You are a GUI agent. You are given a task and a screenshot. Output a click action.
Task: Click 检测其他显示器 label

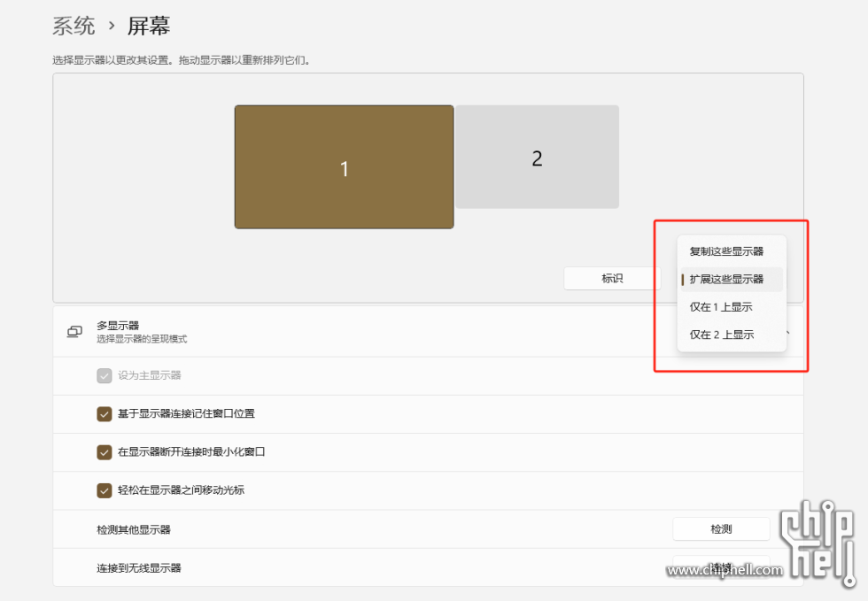click(x=134, y=529)
